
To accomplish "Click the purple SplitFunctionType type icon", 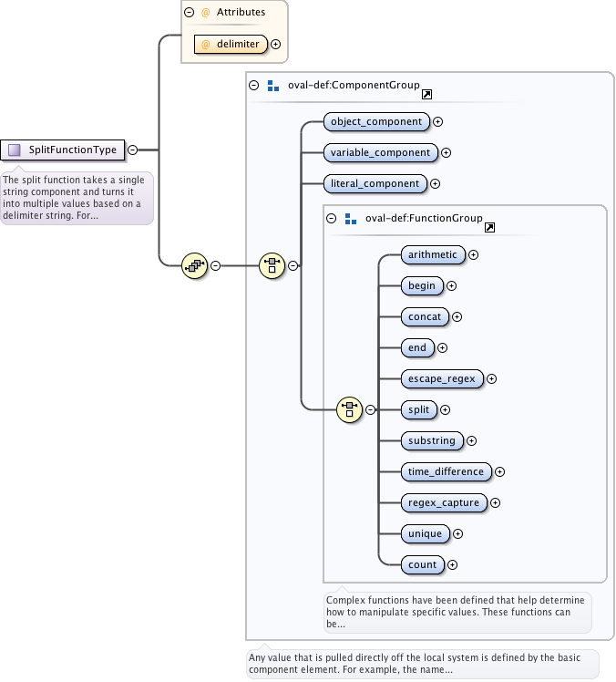I will click(x=14, y=150).
